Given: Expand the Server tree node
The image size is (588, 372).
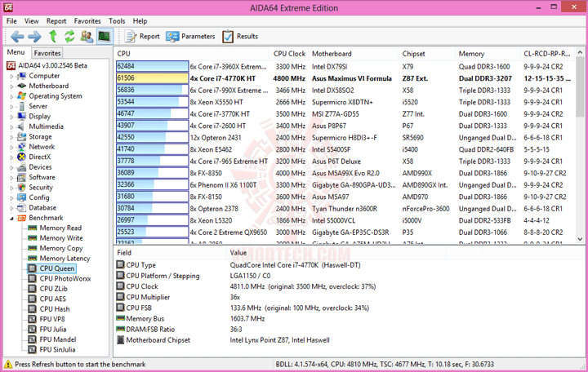Looking at the screenshot, I should (11, 106).
